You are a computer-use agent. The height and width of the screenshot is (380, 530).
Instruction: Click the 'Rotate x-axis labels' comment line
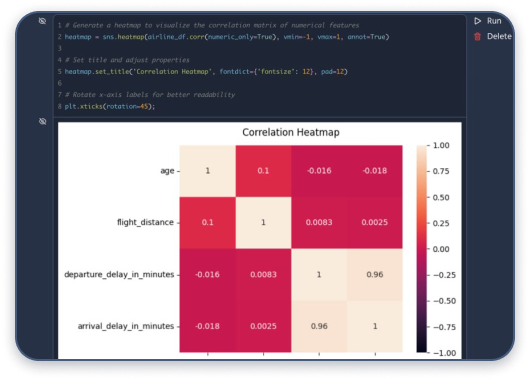point(150,95)
